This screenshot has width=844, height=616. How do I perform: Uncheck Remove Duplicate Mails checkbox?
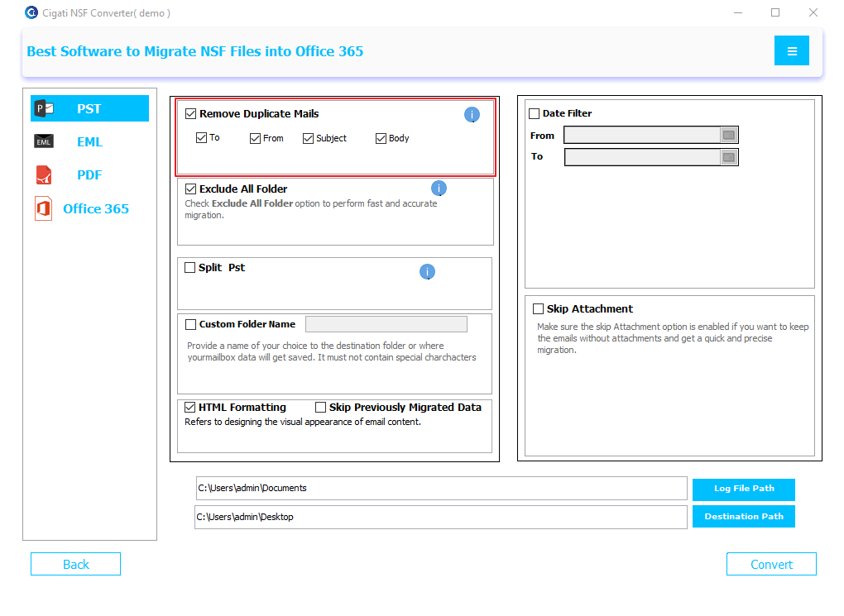coord(190,113)
